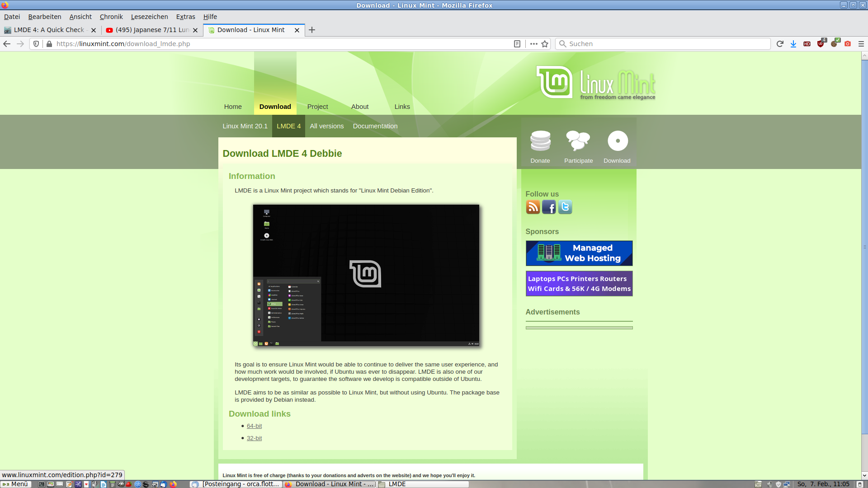Open the Extras menu
Image resolution: width=868 pixels, height=488 pixels.
(x=186, y=17)
